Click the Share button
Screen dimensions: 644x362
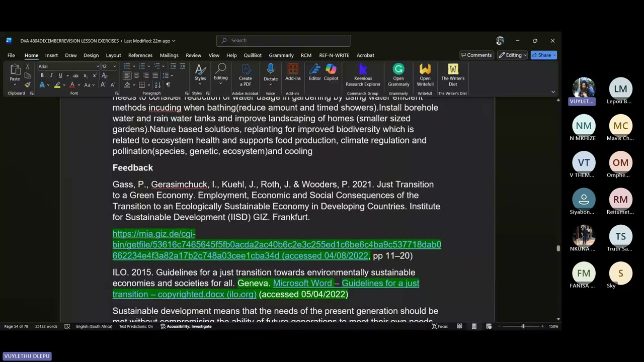point(544,55)
